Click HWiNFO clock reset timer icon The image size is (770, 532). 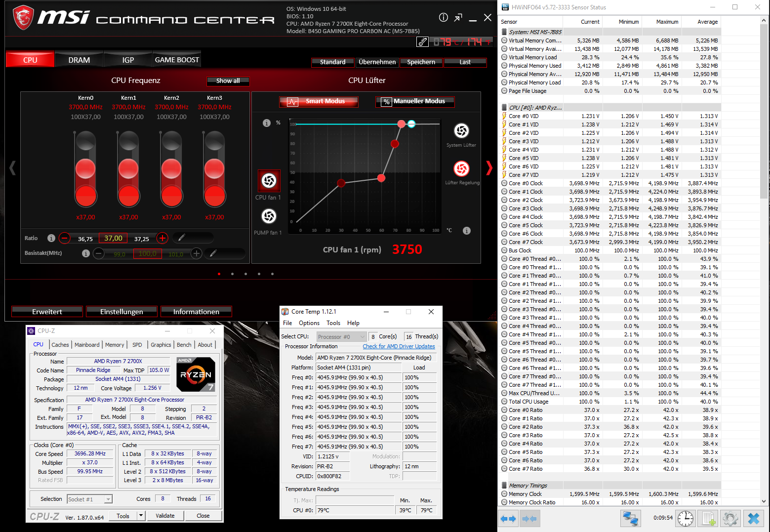click(686, 519)
